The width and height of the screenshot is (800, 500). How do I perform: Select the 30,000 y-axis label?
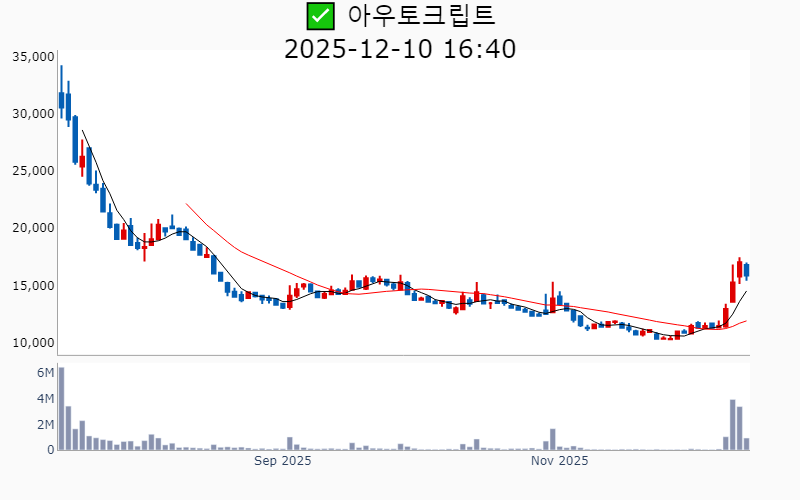[x=32, y=114]
